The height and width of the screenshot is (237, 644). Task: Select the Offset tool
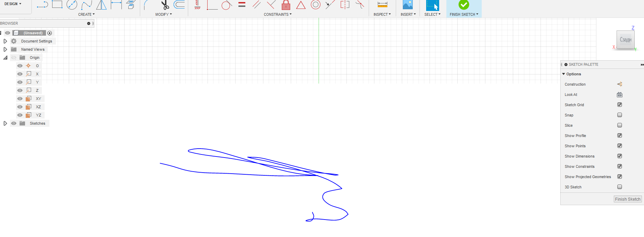pos(179,4)
